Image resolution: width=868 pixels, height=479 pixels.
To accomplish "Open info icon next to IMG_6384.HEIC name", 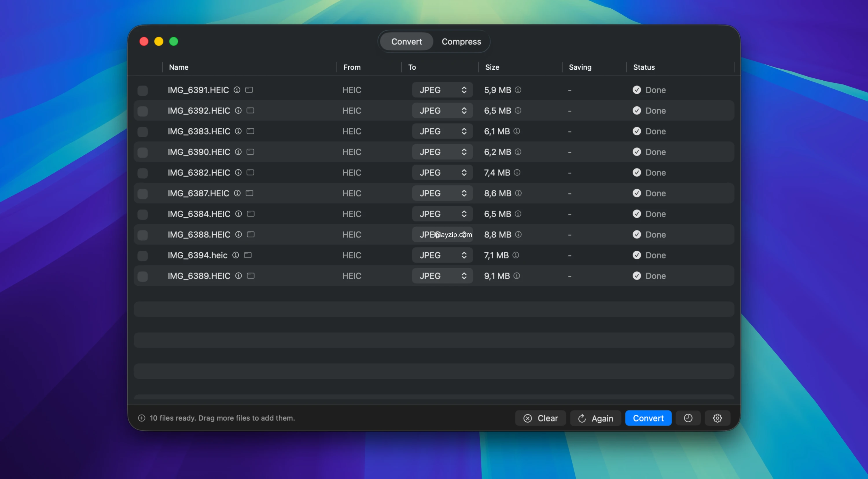I will pos(239,214).
